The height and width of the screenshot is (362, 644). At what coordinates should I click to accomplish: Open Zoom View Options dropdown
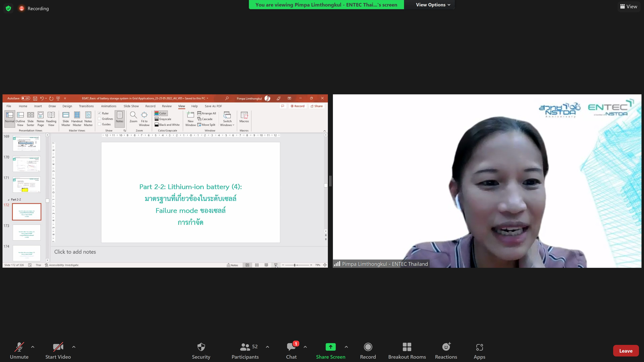tap(433, 5)
